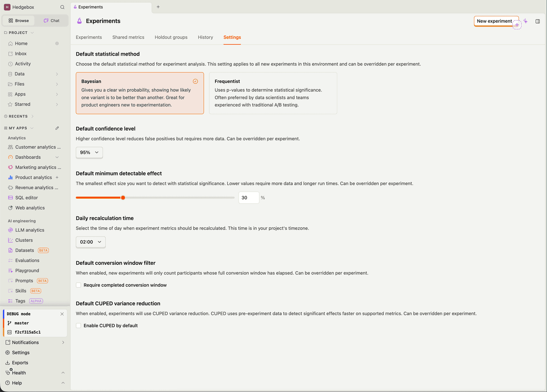Click the Dashboards gauge icon
547x392 pixels.
tap(10, 157)
